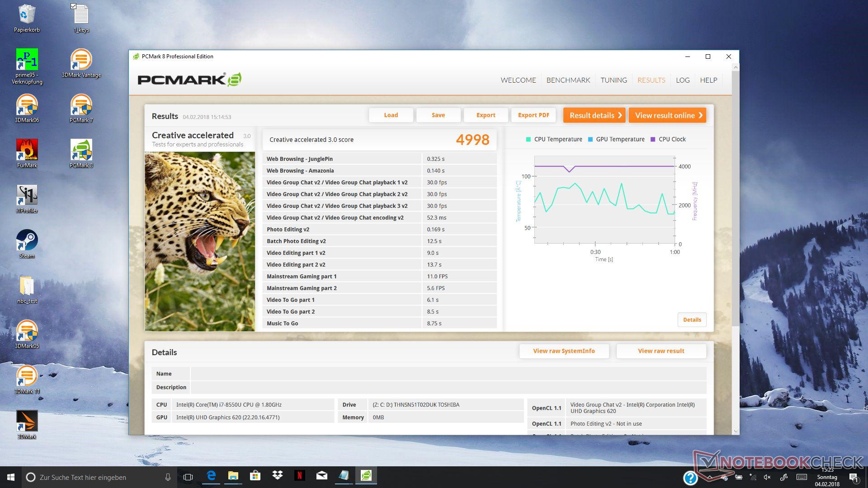This screenshot has height=488, width=868.
Task: Select the PCMark 8 desktop icon
Action: pyautogui.click(x=81, y=151)
